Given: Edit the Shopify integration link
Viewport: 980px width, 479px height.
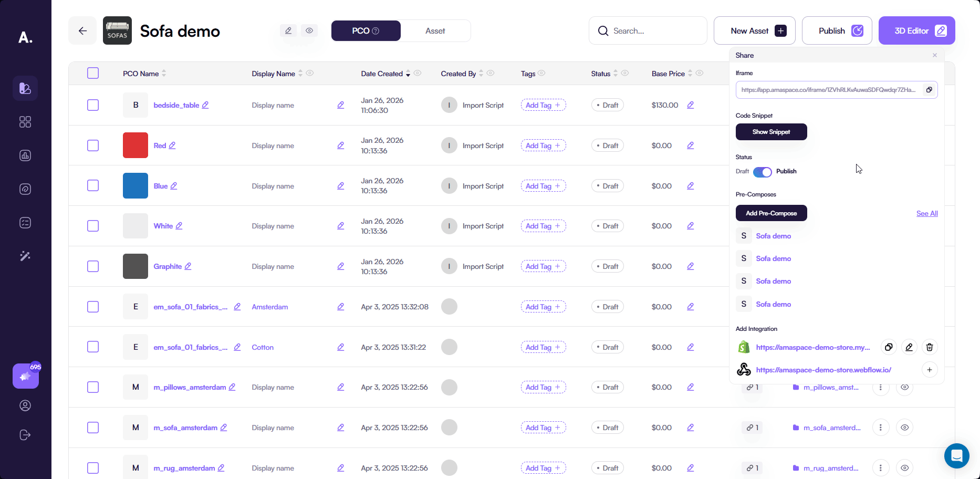Looking at the screenshot, I should click(909, 347).
